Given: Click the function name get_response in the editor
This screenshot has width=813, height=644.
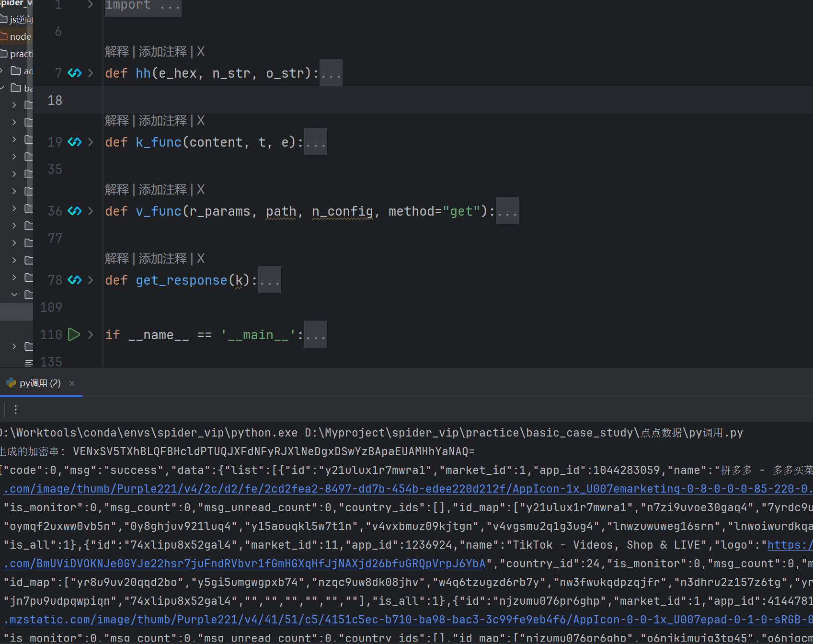Looking at the screenshot, I should 182,280.
